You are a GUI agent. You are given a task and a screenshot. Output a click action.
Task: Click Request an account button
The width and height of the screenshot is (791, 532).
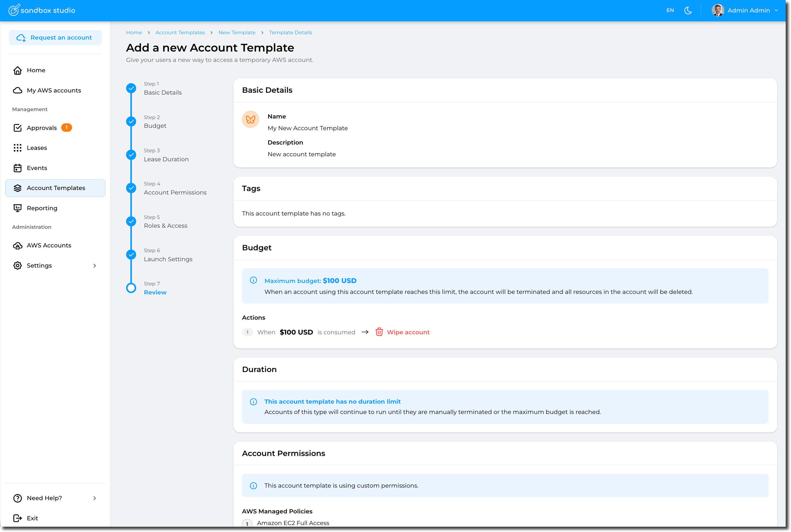(55, 38)
